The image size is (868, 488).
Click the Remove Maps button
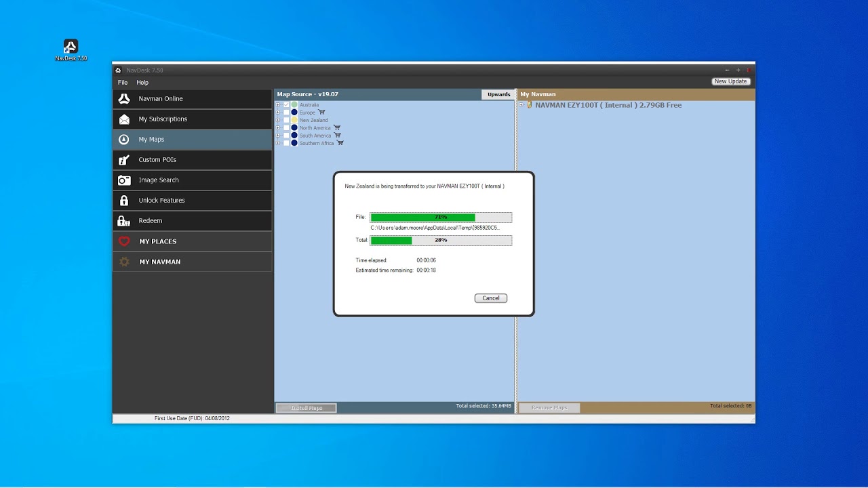549,408
